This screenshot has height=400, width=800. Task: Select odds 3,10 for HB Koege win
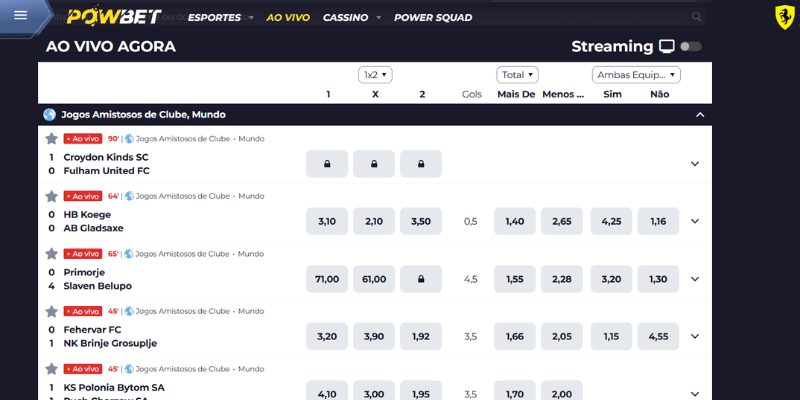(x=327, y=221)
